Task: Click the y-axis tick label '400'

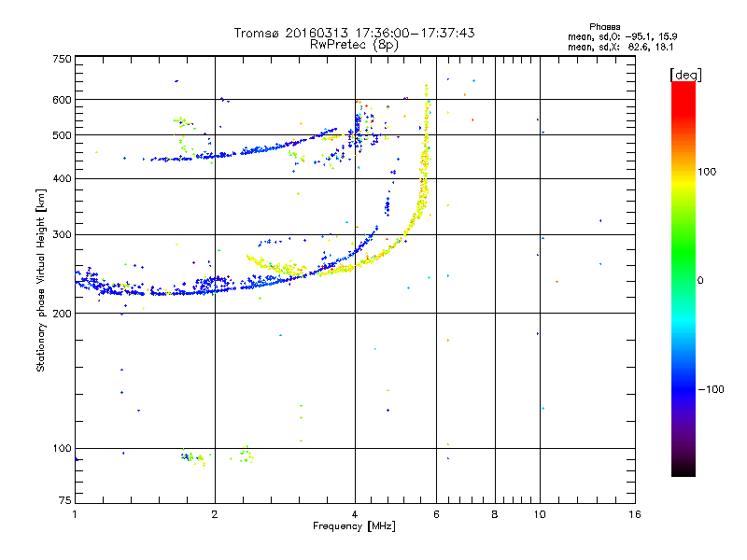Action: pos(62,179)
